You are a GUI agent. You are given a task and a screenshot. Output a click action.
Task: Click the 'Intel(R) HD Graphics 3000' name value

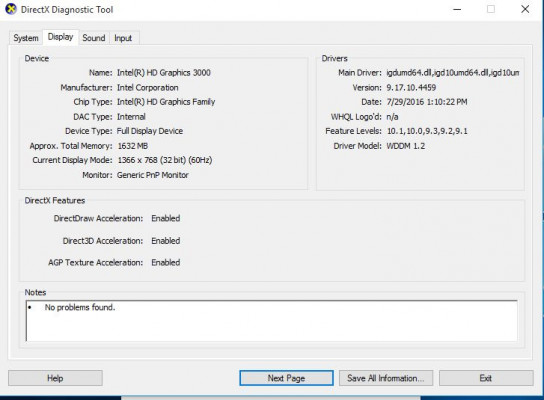coord(164,73)
